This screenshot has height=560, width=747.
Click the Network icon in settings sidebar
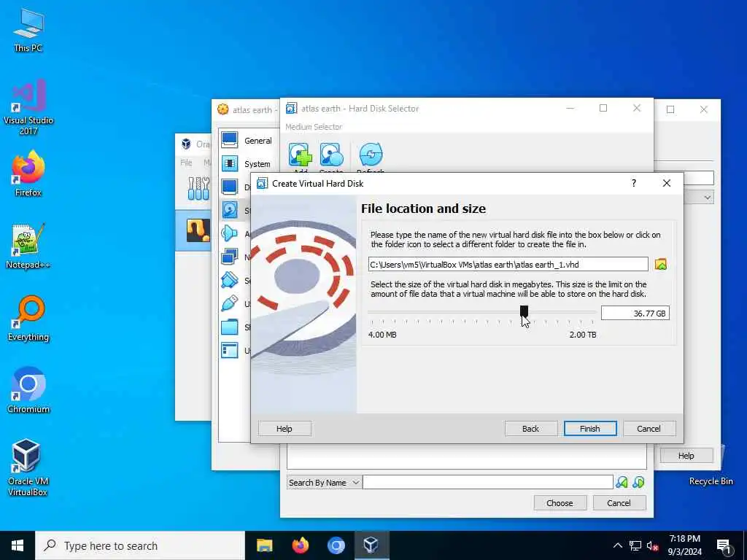(230, 257)
